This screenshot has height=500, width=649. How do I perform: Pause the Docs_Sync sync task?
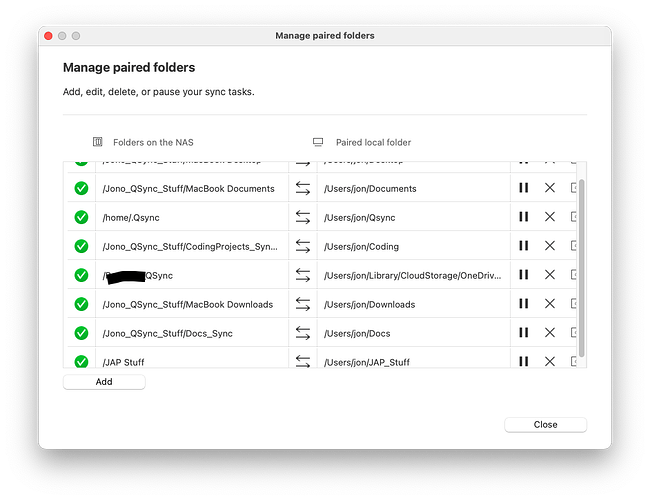tap(523, 333)
